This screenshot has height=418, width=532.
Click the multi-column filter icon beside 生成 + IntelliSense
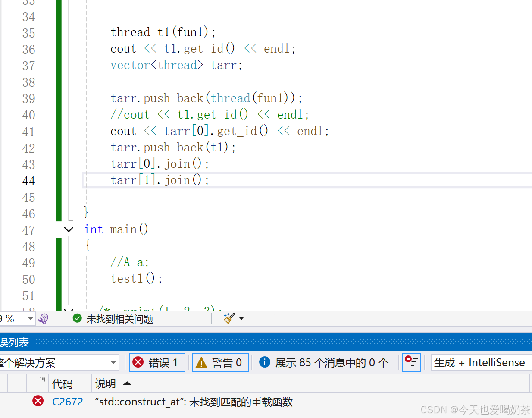411,362
